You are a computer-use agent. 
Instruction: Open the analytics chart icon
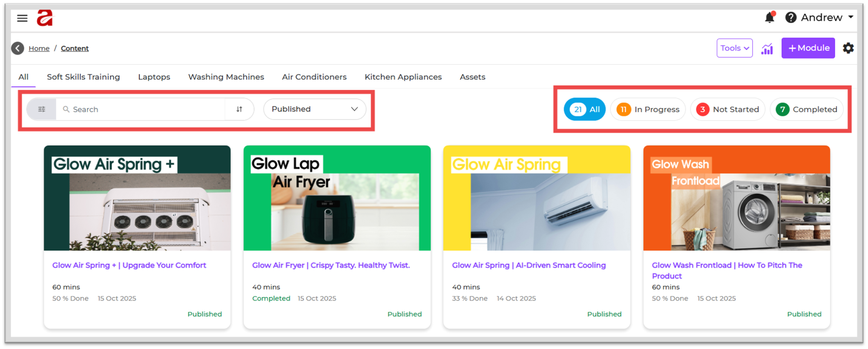click(x=767, y=49)
